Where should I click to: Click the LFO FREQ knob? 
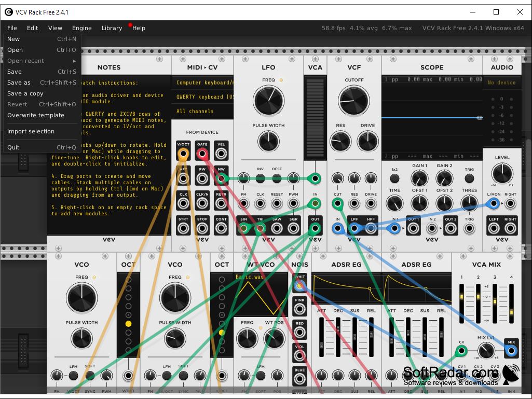tap(268, 101)
